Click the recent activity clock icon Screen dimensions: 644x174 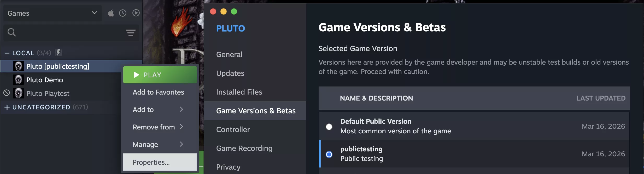tap(123, 13)
